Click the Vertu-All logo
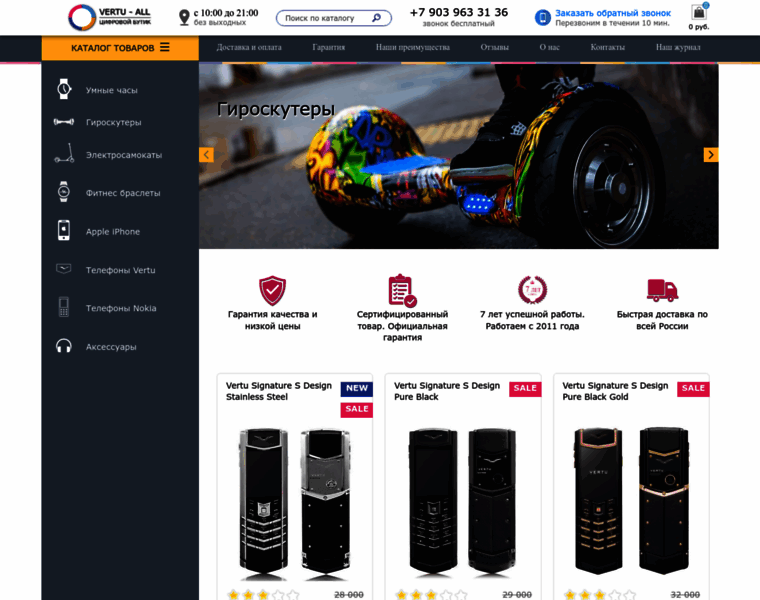Image resolution: width=760 pixels, height=600 pixels. tap(110, 17)
